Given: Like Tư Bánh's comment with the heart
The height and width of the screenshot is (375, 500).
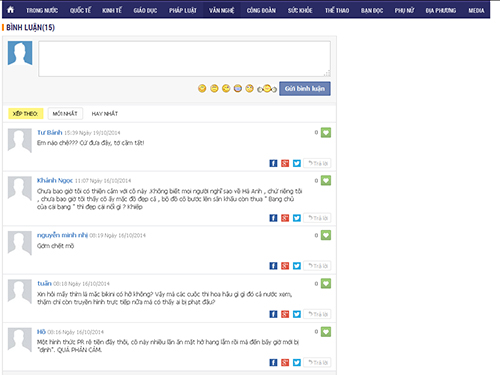Looking at the screenshot, I should tap(326, 133).
